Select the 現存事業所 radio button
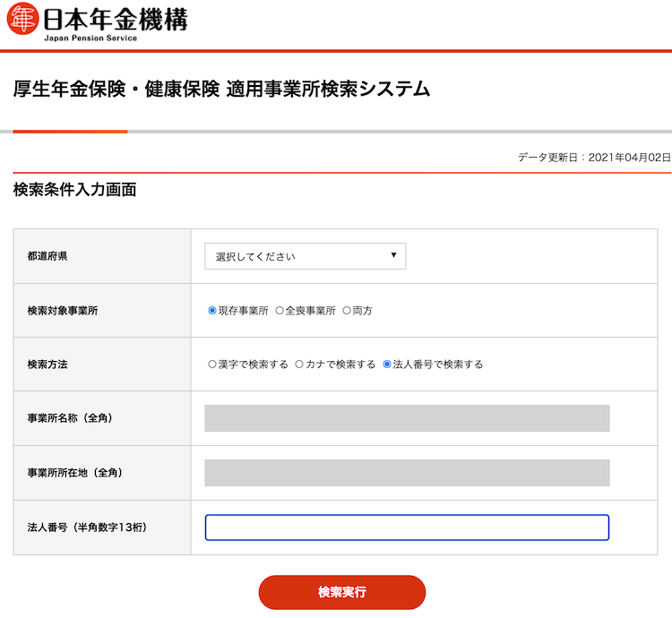This screenshot has height=618, width=672. tap(212, 311)
